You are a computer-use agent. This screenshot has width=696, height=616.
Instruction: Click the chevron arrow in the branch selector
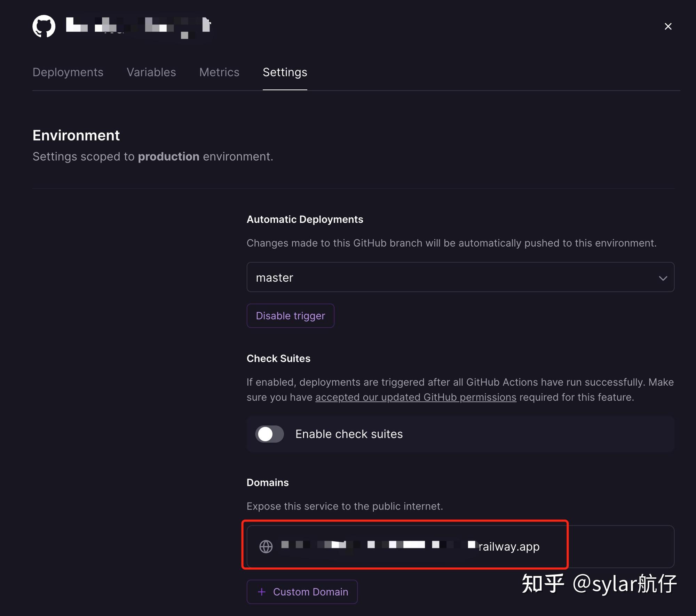pos(663,278)
